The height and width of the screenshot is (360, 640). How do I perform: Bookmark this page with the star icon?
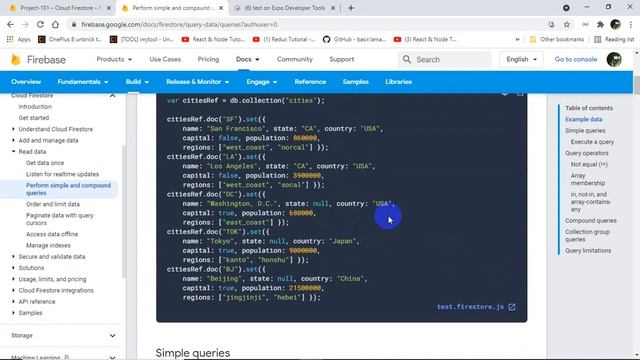pos(567,24)
